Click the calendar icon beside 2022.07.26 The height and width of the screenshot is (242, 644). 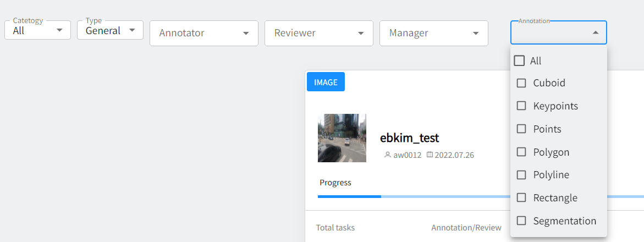(430, 155)
